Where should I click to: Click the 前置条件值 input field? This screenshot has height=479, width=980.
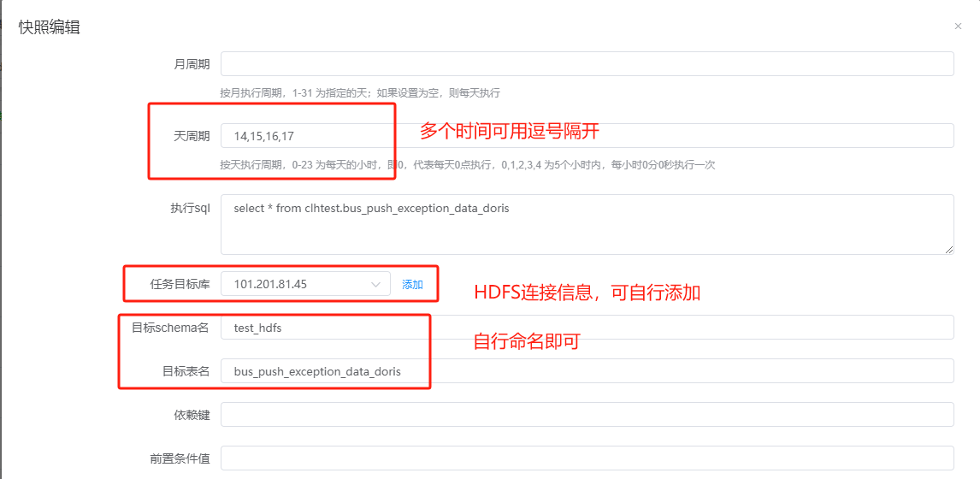click(587, 458)
